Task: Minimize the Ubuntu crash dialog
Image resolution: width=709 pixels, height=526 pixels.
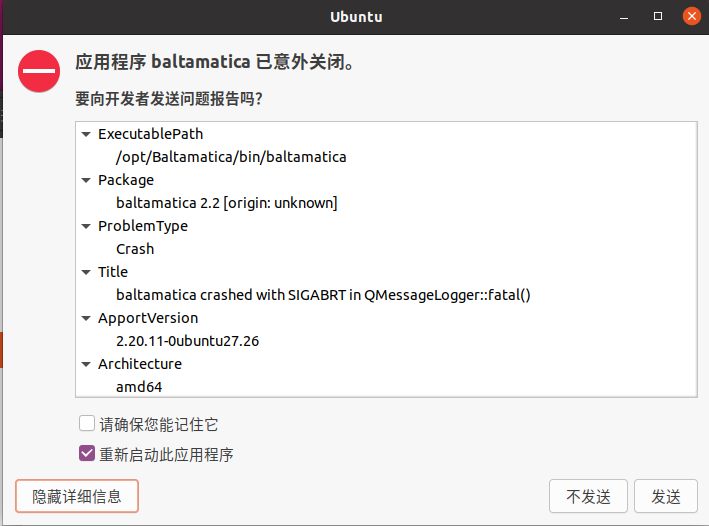Action: pyautogui.click(x=624, y=17)
